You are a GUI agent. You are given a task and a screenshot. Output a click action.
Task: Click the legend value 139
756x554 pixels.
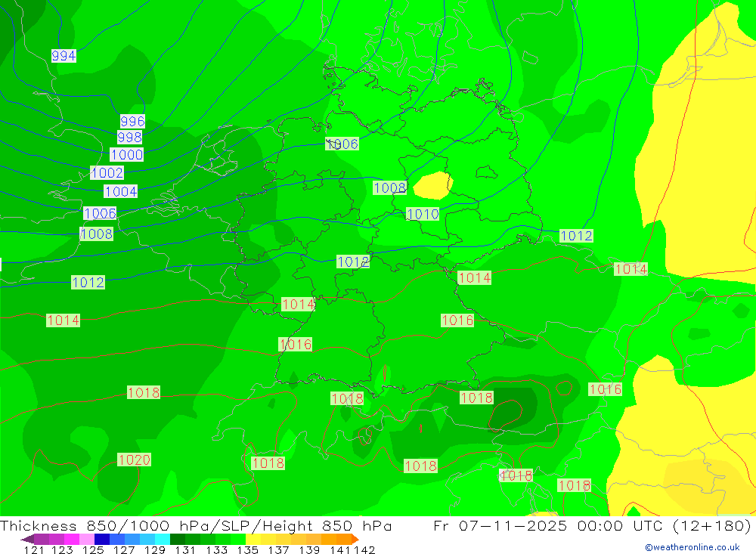click(x=309, y=550)
